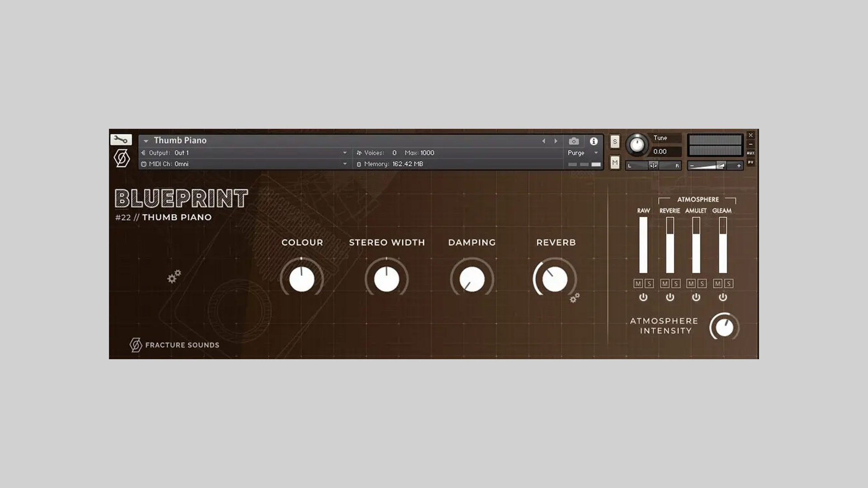Click the REVERIE level fader
This screenshot has height=488, width=868.
[x=670, y=245]
